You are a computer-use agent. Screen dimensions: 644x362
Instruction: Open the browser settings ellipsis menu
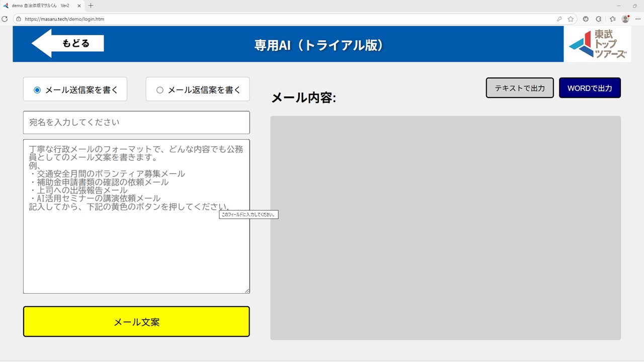click(x=638, y=19)
